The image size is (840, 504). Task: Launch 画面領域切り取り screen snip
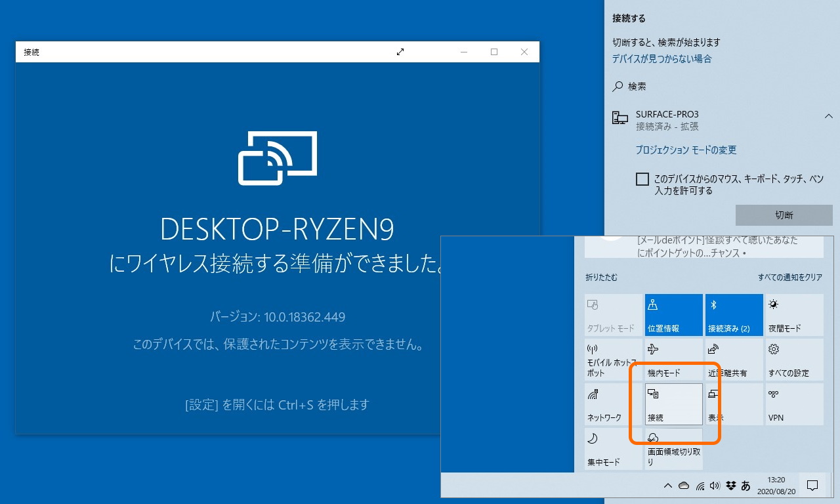point(673,449)
